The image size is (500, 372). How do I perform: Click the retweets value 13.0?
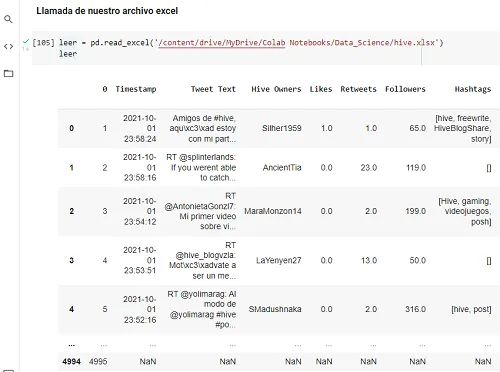[x=369, y=260]
